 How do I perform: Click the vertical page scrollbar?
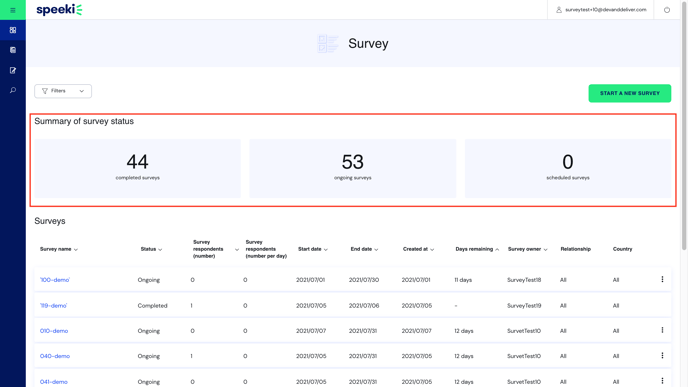click(x=684, y=127)
